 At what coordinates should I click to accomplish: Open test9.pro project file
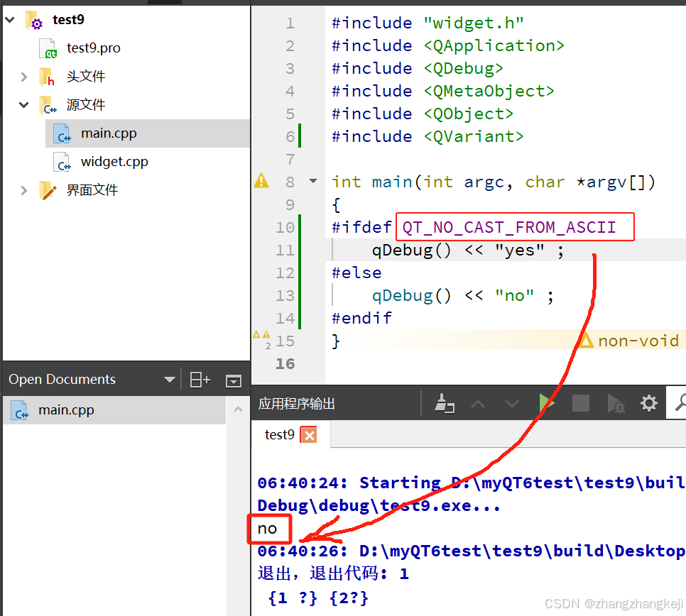pos(93,48)
